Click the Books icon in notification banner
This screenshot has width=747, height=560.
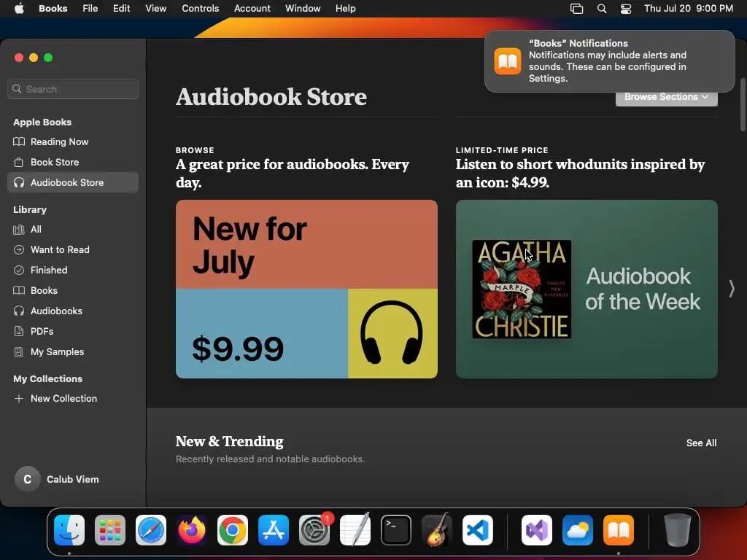tap(508, 61)
